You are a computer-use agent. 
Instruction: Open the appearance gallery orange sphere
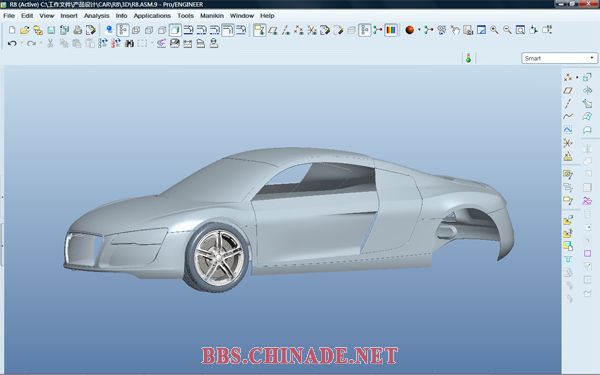point(409,30)
